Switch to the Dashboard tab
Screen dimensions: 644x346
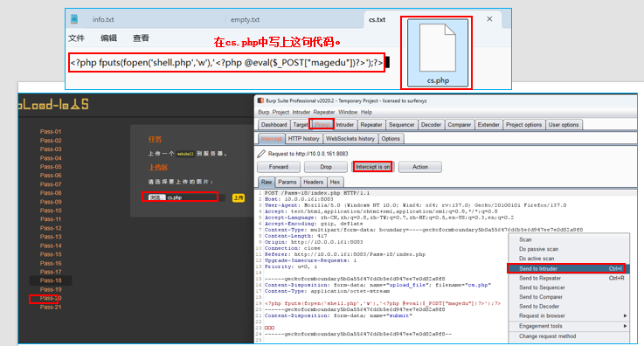274,125
